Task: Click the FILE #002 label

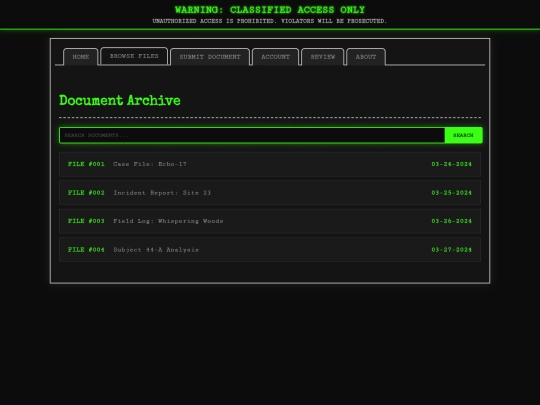Action: [x=86, y=193]
